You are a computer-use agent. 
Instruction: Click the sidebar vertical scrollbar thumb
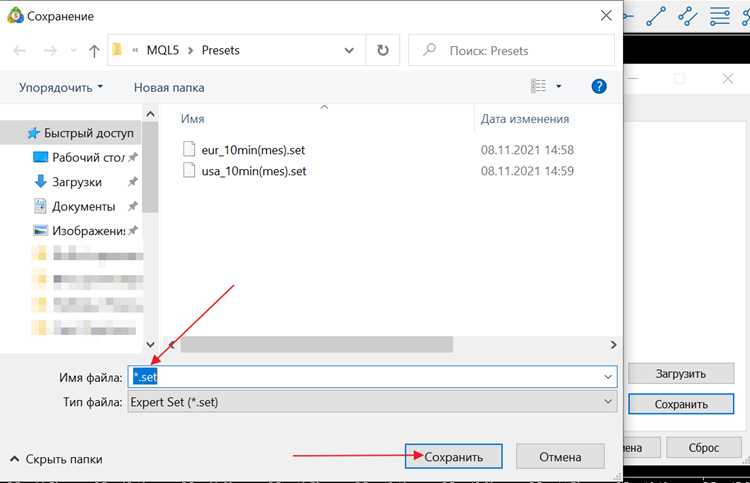click(x=150, y=167)
